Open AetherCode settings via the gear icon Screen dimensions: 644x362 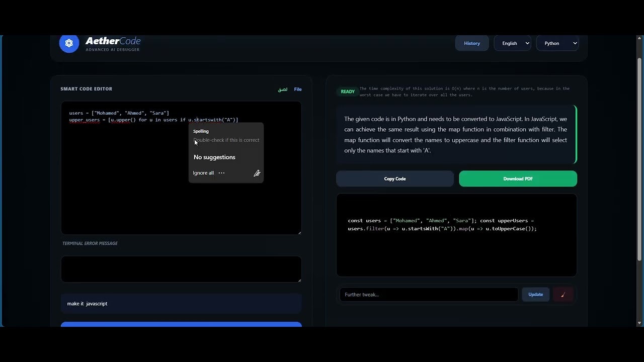69,43
